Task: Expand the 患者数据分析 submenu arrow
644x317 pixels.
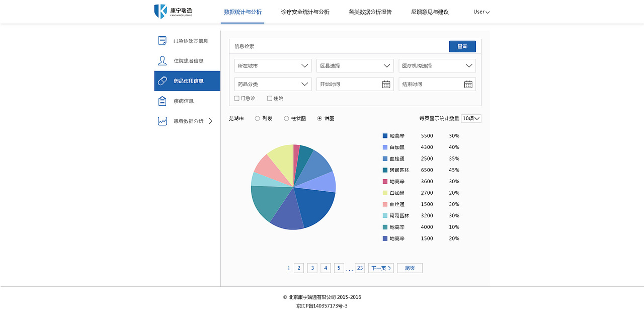Action: 211,121
